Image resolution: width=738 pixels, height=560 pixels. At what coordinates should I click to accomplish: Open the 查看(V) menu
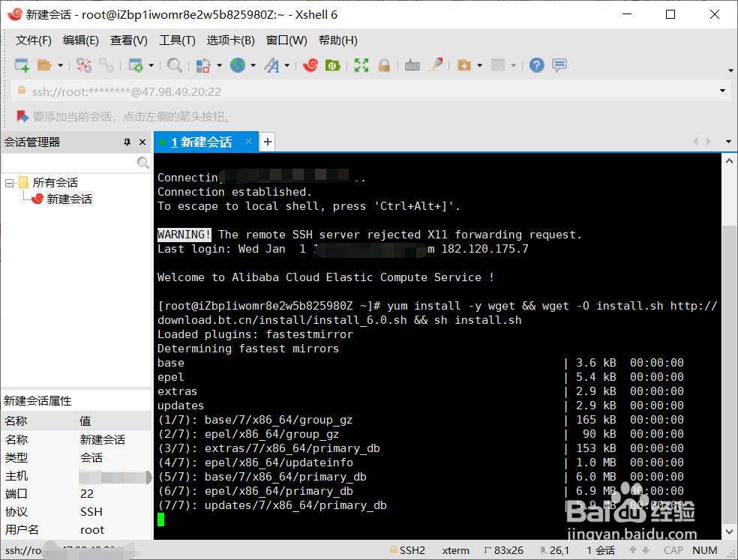[129, 40]
